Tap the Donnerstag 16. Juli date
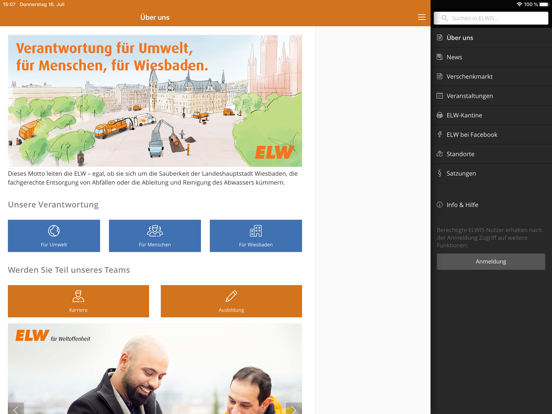Image resolution: width=552 pixels, height=414 pixels. [x=42, y=4]
